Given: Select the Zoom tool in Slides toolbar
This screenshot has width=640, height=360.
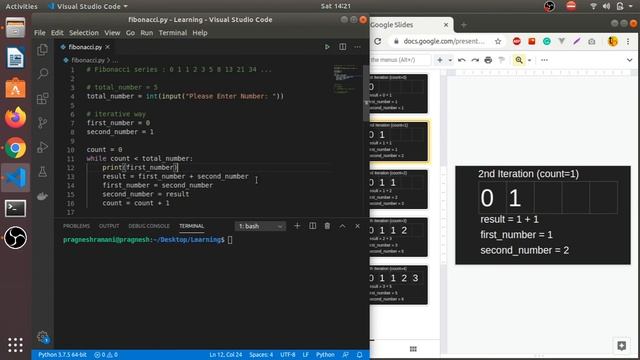Looking at the screenshot, I should click(x=519, y=60).
